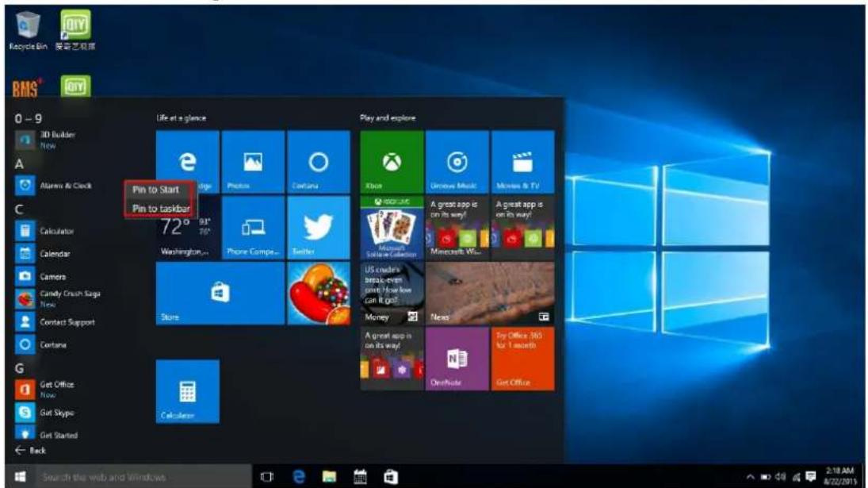Open the Xbox tile

[x=392, y=162]
